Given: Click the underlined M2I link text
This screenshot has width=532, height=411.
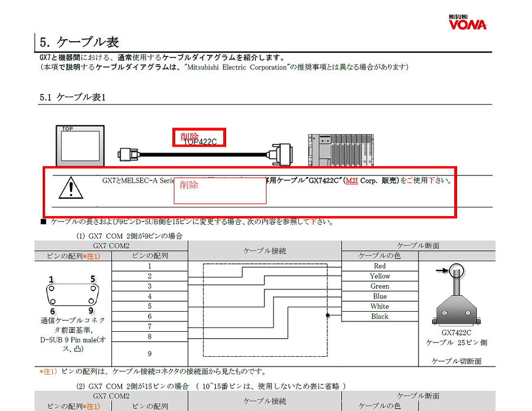Looking at the screenshot, I should click(352, 181).
